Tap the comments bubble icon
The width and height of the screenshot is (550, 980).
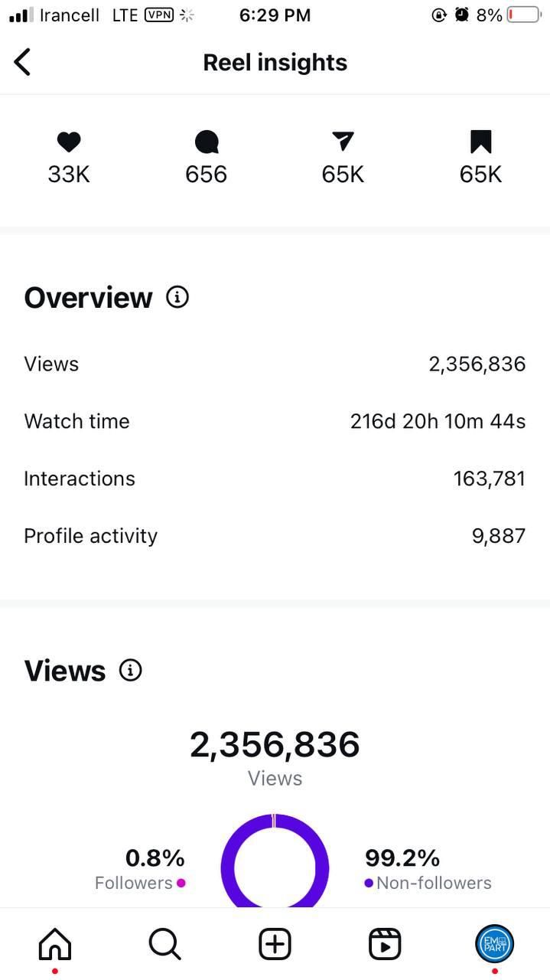click(x=207, y=142)
